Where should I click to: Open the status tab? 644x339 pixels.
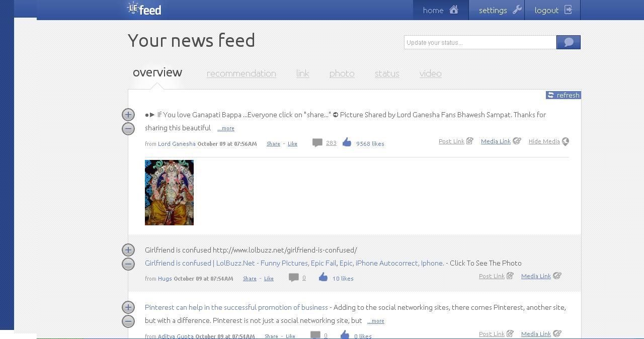pos(387,73)
